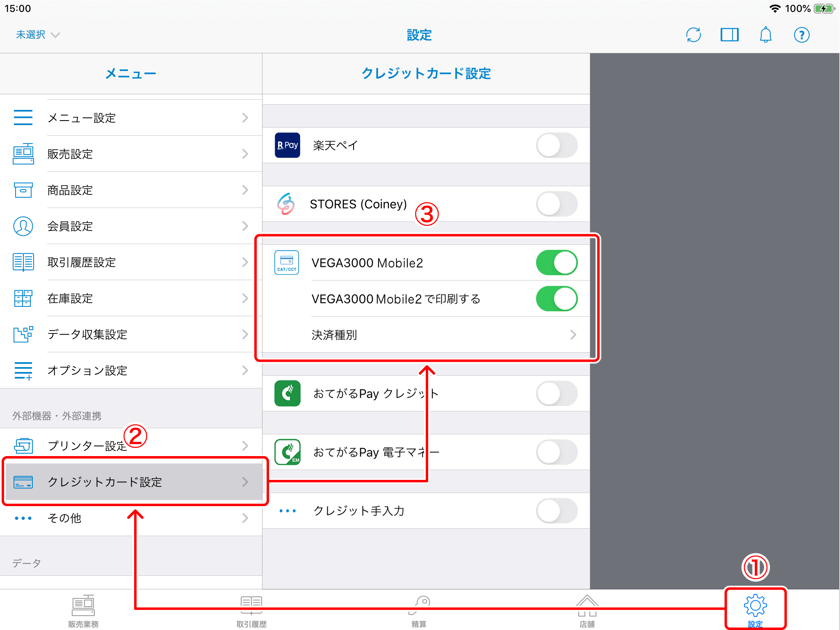Click the STORES Coiney logo icon

(x=286, y=204)
